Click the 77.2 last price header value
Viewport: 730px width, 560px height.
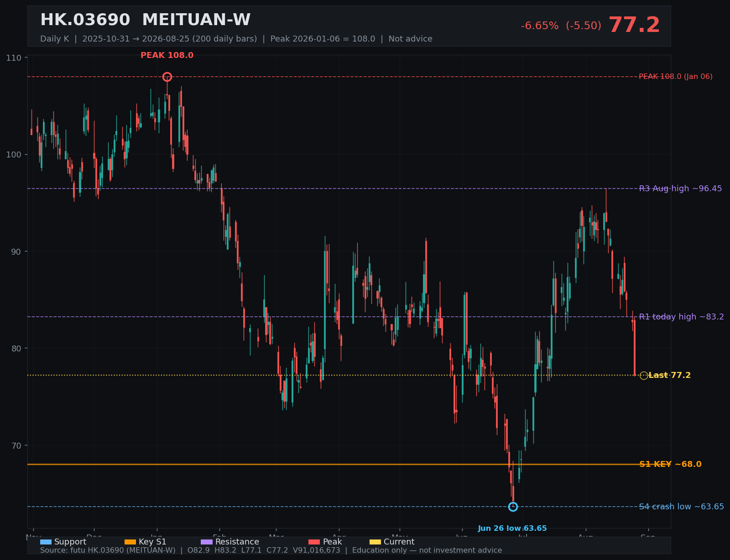click(634, 25)
